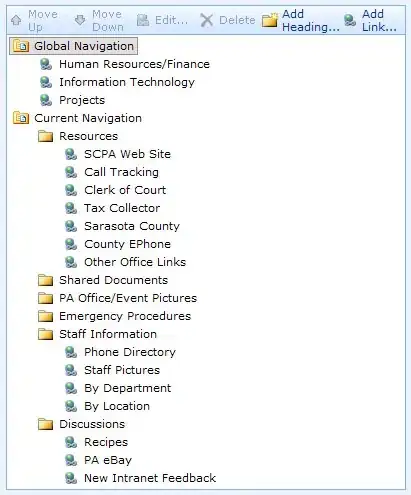Click the Move Up toolbar text
This screenshot has width=411, height=495.
click(43, 20)
